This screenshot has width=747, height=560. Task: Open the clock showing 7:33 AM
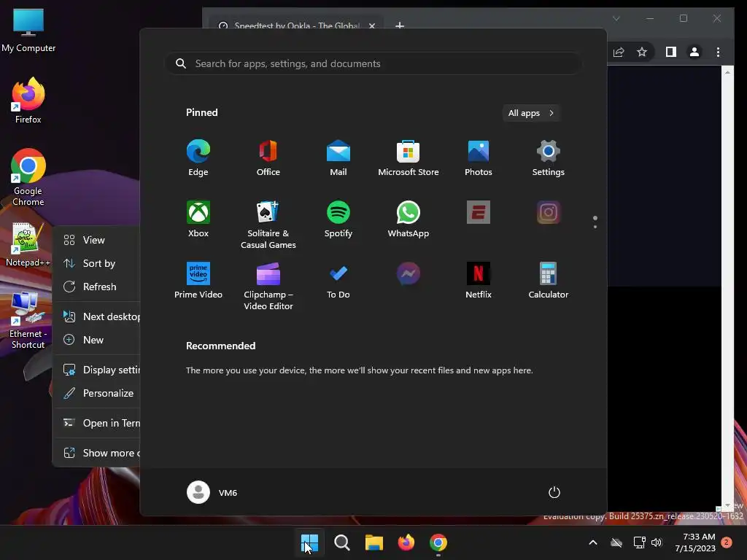pyautogui.click(x=695, y=542)
